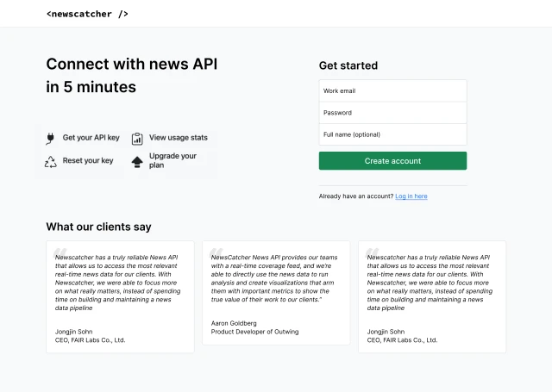Click the "Connect with news API" heading
Image resolution: width=552 pixels, height=392 pixels.
[132, 64]
